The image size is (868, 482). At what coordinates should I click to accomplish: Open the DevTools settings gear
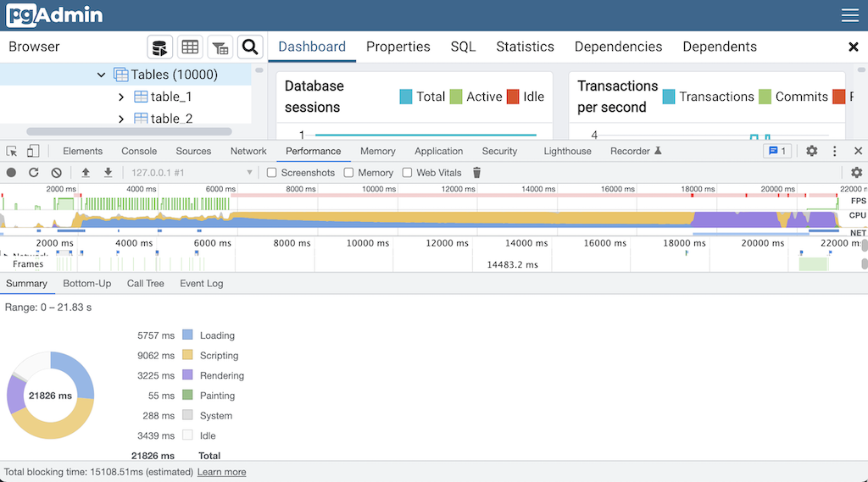(811, 152)
